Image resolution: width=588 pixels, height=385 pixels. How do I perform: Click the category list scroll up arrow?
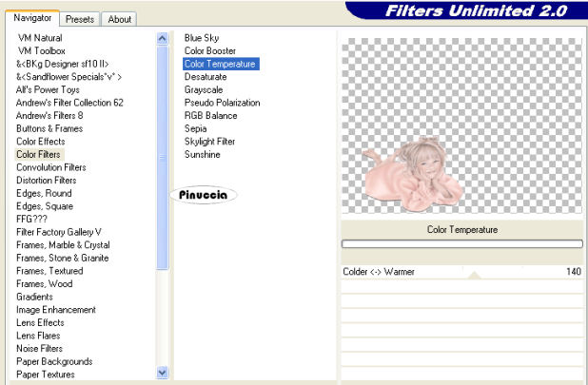point(163,38)
